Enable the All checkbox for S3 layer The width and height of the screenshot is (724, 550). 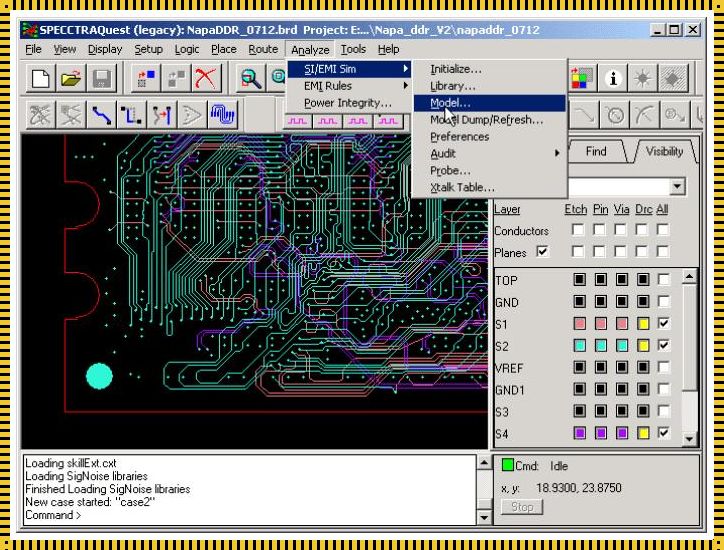664,411
